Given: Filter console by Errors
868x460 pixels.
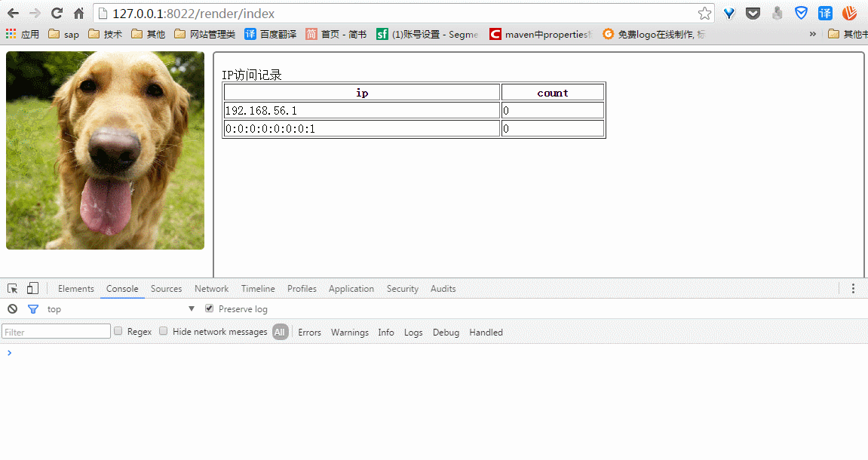Looking at the screenshot, I should (309, 332).
